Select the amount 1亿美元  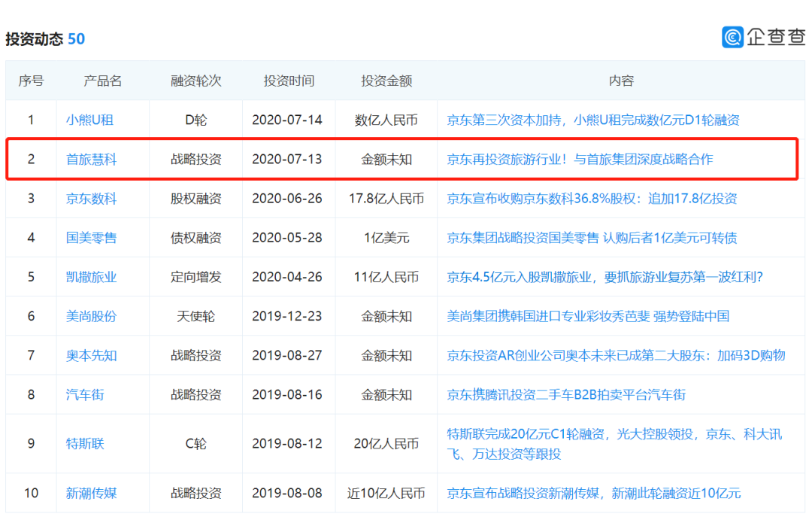coord(386,238)
